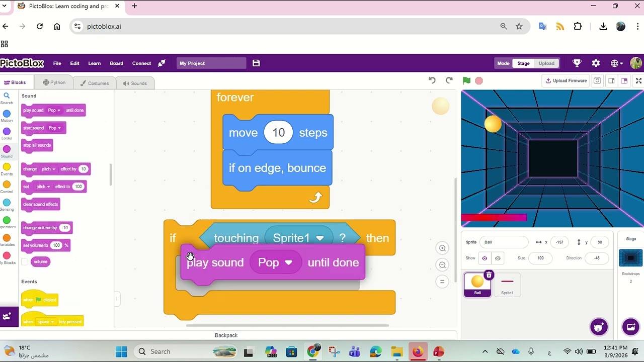Screen dimensions: 644x362
Task: Open the PictoBlox settings gear
Action: 596,63
